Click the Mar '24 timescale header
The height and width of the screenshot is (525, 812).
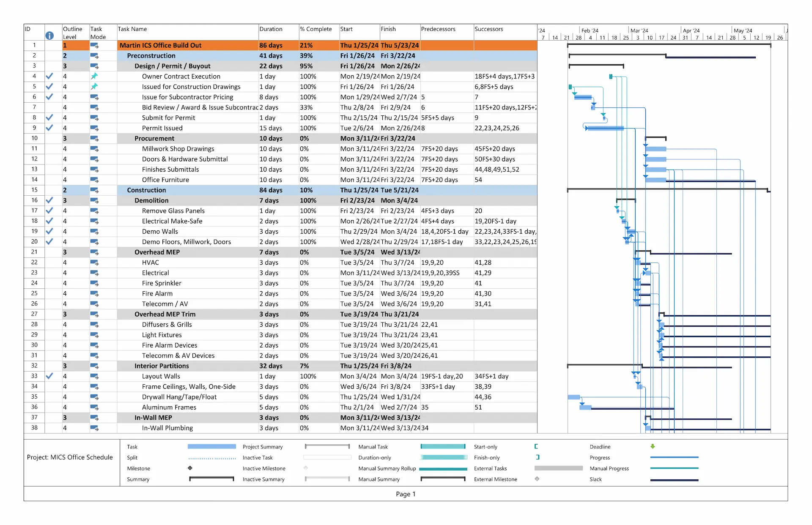coord(639,30)
